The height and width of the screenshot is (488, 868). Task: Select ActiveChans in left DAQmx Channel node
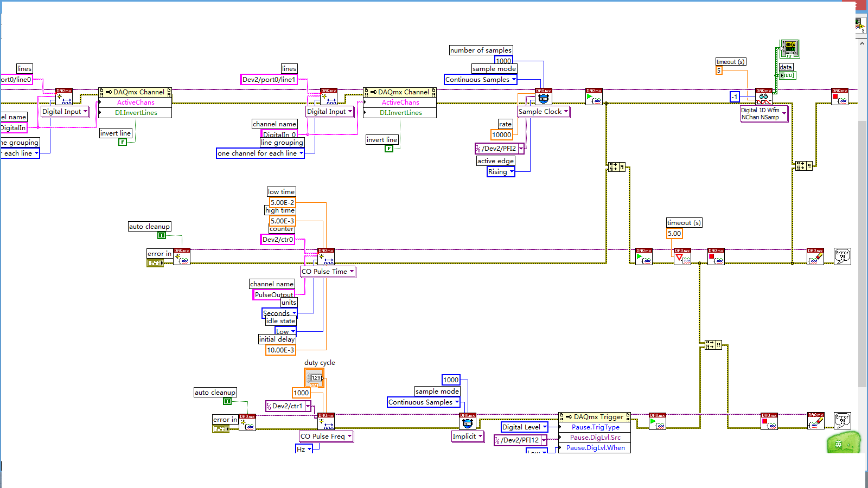pyautogui.click(x=136, y=102)
